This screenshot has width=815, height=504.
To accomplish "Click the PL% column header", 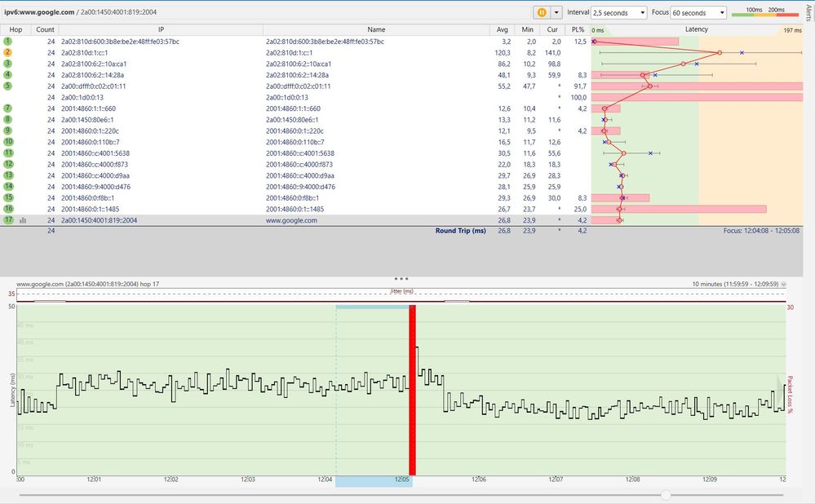I will 578,29.
